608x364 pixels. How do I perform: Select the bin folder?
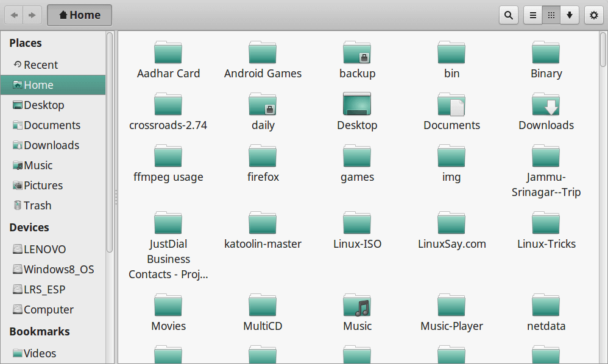451,60
